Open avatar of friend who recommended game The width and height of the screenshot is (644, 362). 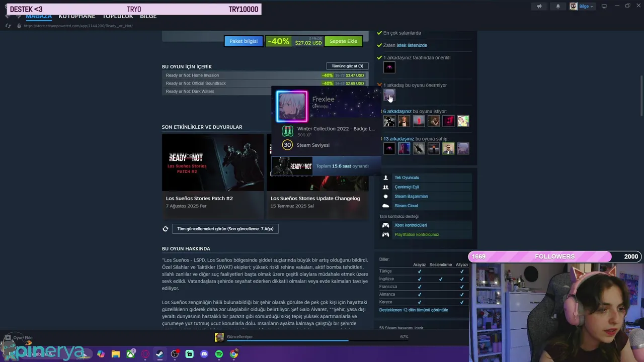pos(389,67)
